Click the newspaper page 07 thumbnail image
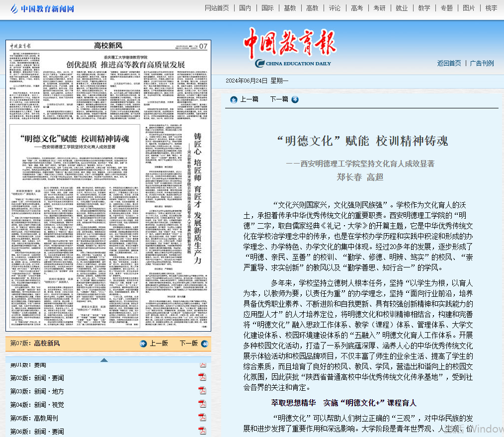Screen dimensions: 504x437 (108, 185)
